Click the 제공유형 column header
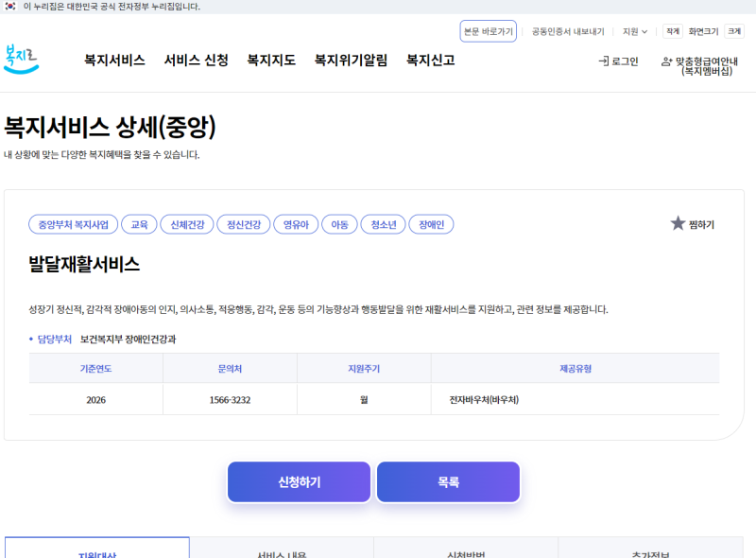This screenshot has width=756, height=558. [x=576, y=369]
